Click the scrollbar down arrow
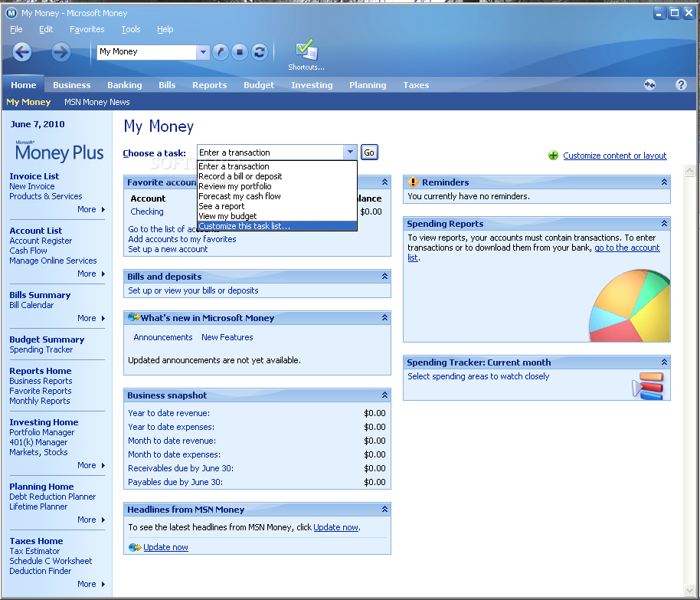Screen dimensions: 700x600 click(x=689, y=590)
